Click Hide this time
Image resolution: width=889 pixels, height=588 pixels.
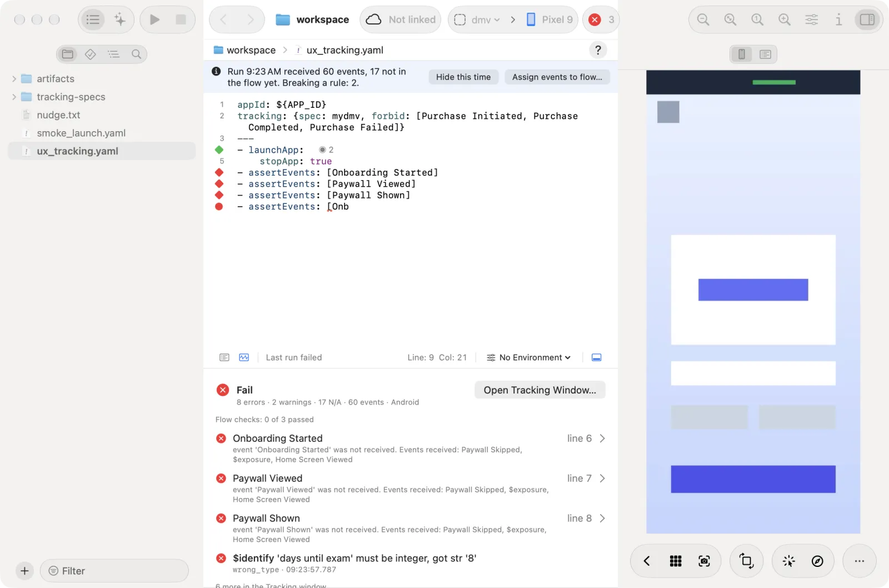[463, 77]
